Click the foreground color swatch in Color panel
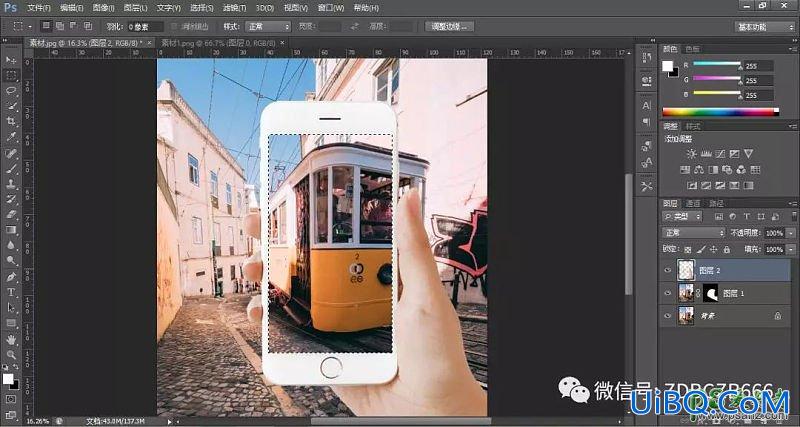The height and width of the screenshot is (427, 800). pyautogui.click(x=667, y=66)
